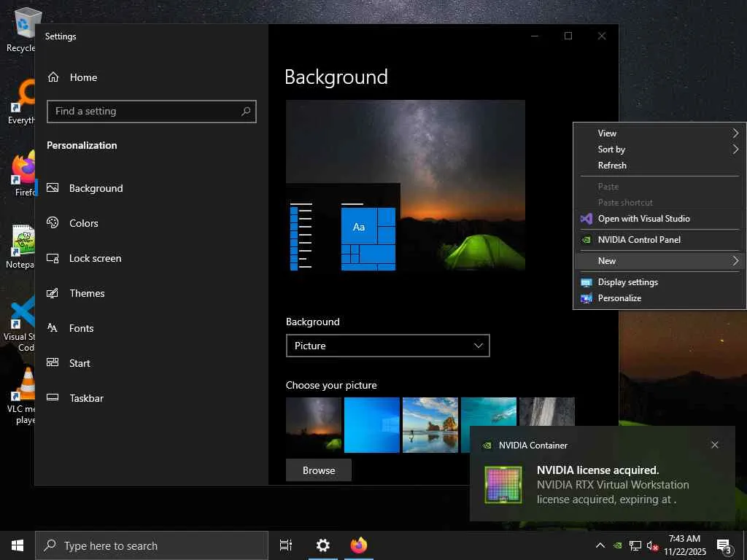Click the Task View taskbar button
747x560 pixels.
(286, 545)
